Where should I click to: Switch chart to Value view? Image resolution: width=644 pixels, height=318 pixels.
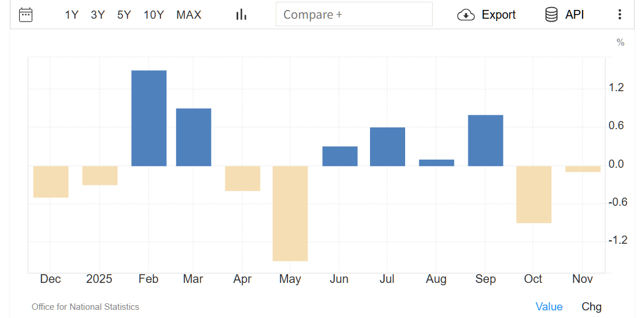coord(549,306)
